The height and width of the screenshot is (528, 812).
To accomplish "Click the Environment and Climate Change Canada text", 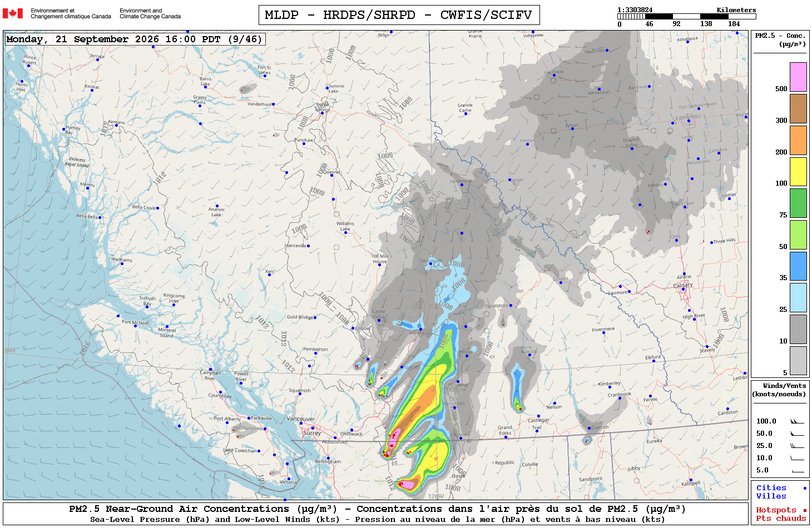I will coord(150,13).
